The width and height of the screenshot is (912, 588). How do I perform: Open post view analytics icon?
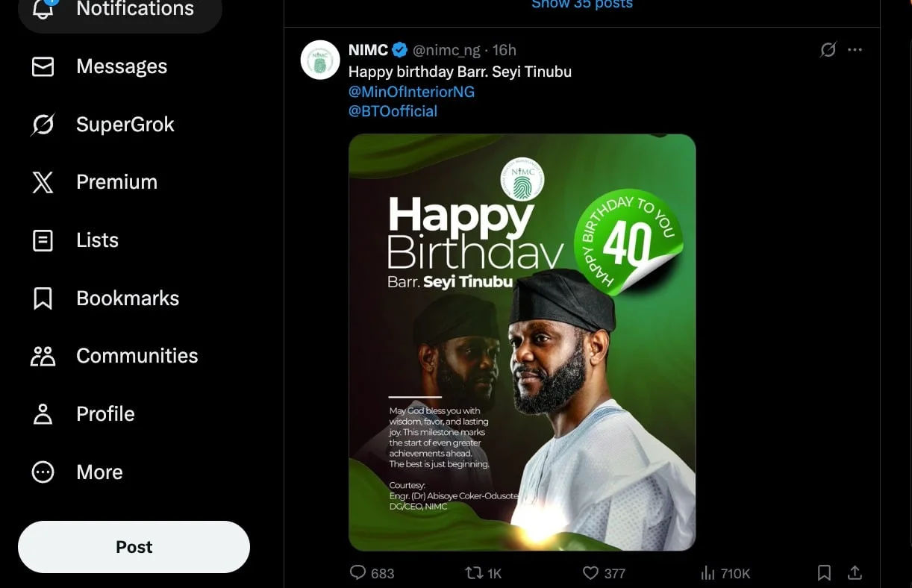[x=708, y=573]
